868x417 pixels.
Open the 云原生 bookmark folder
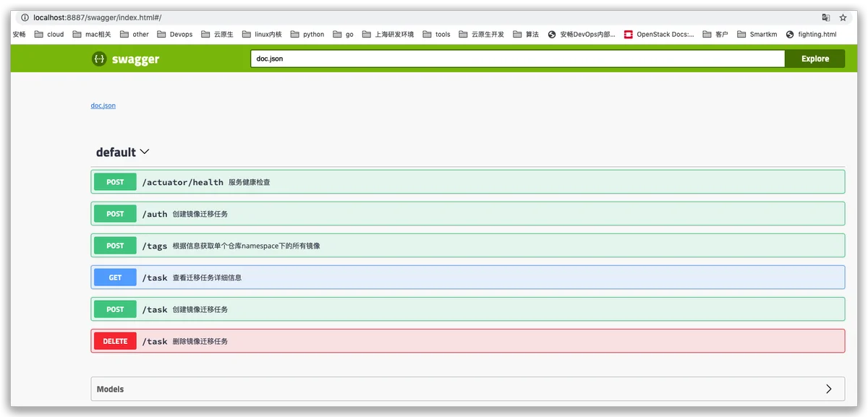tap(218, 34)
